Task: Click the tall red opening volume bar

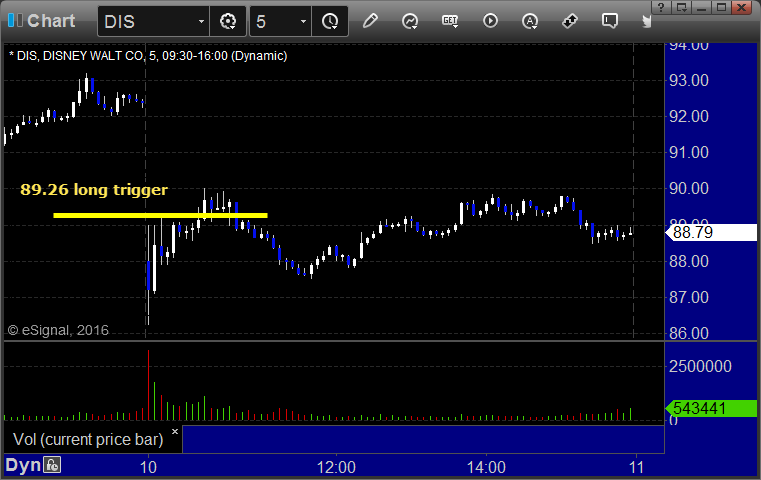Action: pos(149,385)
